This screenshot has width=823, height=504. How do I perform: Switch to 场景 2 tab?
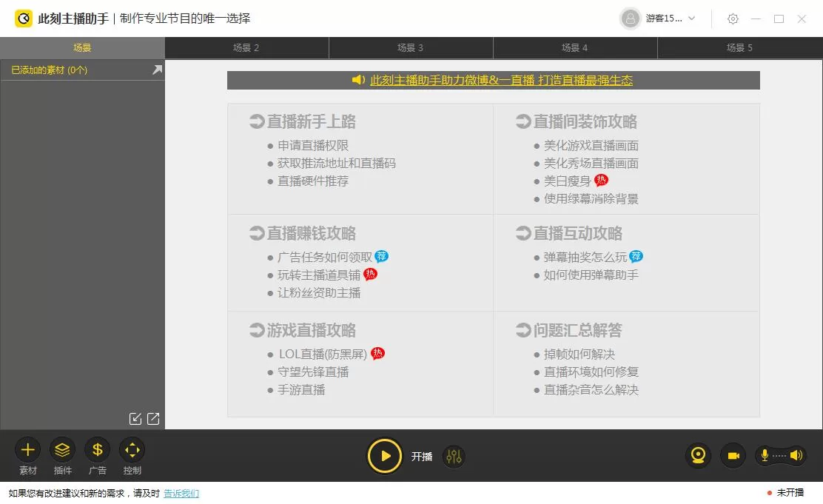(x=246, y=48)
